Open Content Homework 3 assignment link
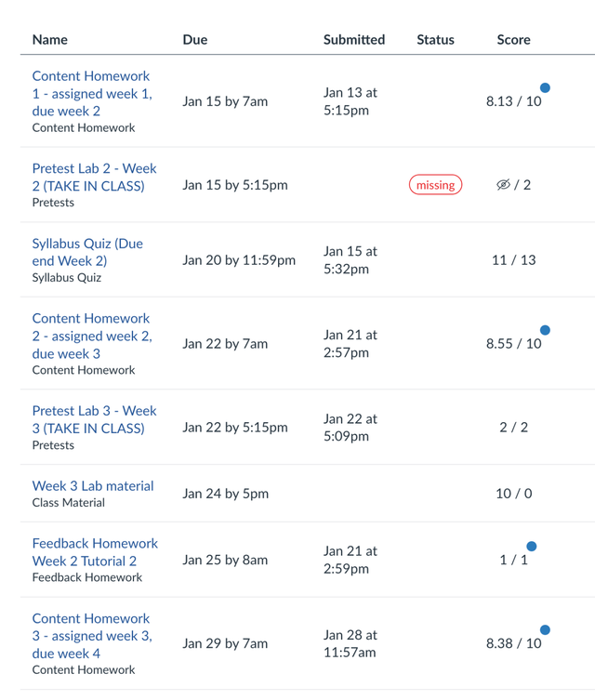 click(91, 636)
